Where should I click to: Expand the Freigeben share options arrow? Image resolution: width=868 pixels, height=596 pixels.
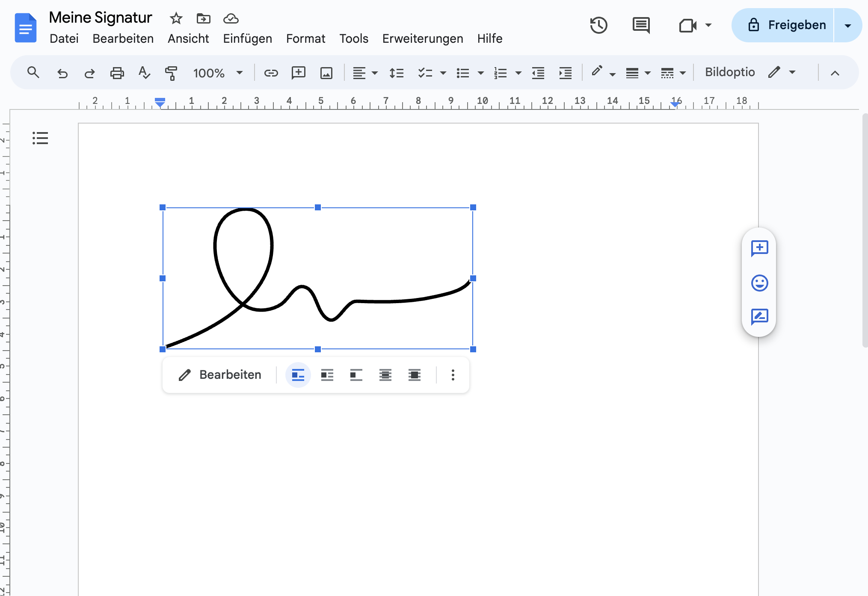pyautogui.click(x=847, y=25)
